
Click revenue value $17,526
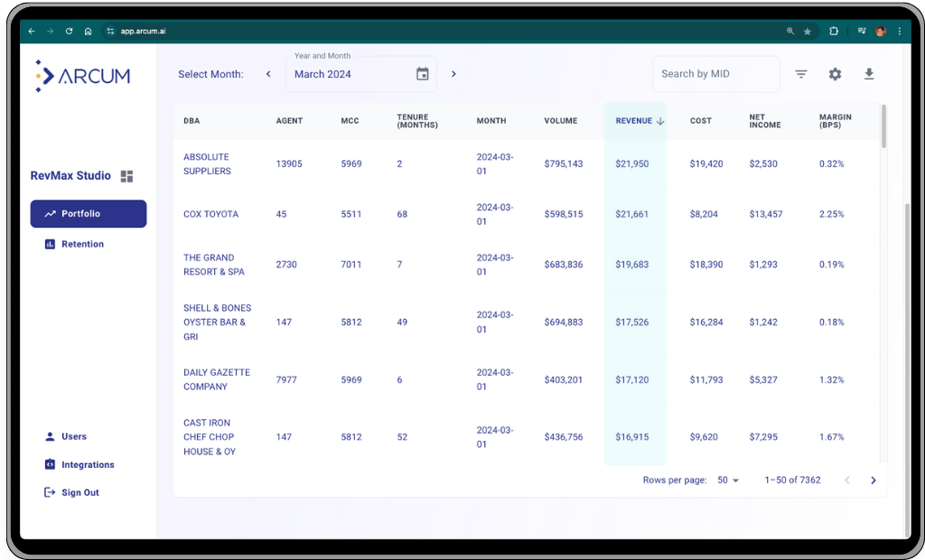[x=631, y=322]
